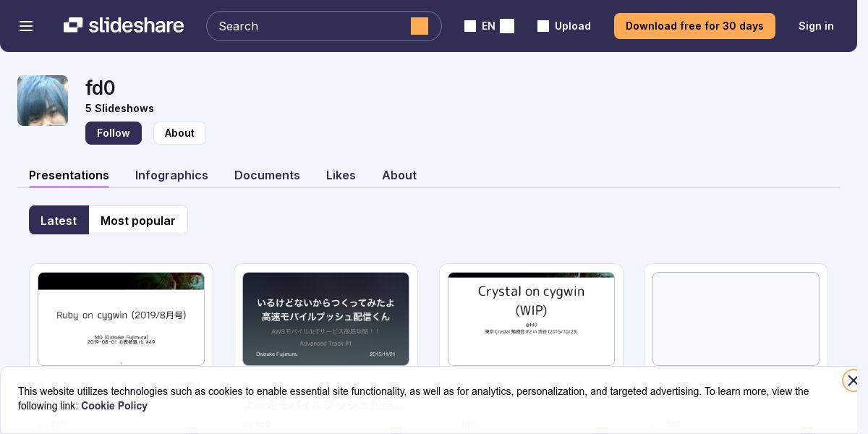Close the cookie notice banner

[853, 380]
